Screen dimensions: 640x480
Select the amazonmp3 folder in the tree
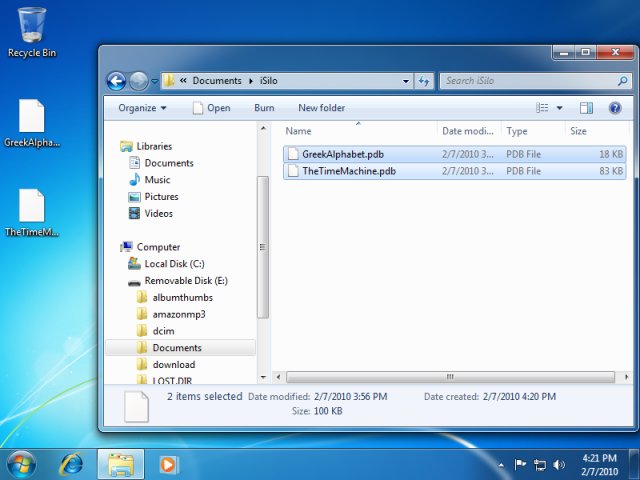tap(178, 314)
